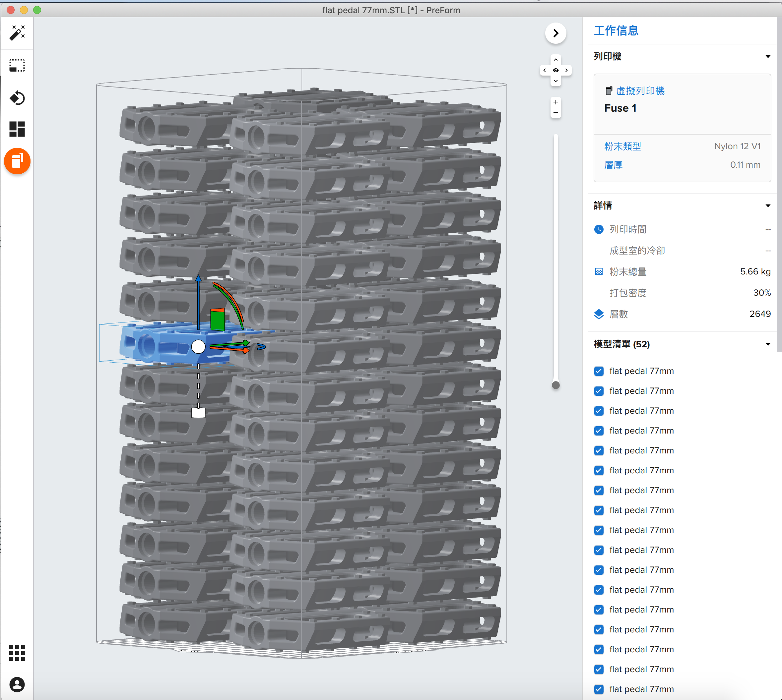Click the blue vertical Z-axis manipulator arrow

(x=198, y=302)
